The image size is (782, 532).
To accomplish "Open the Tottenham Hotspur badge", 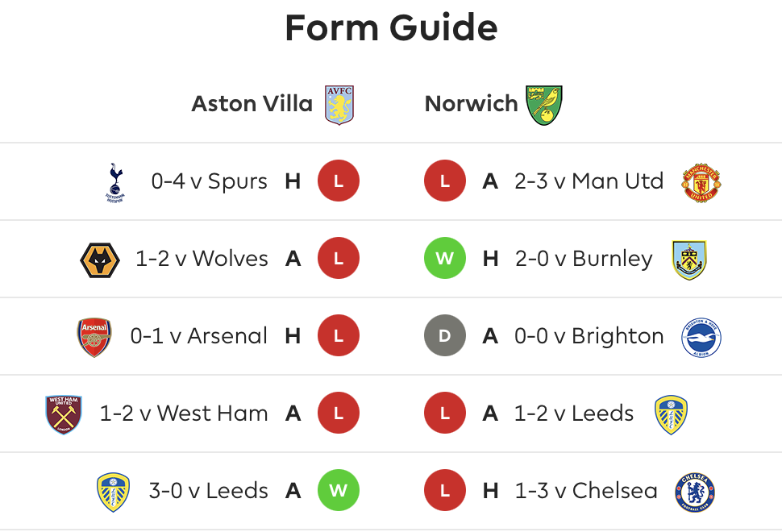I will (x=115, y=182).
